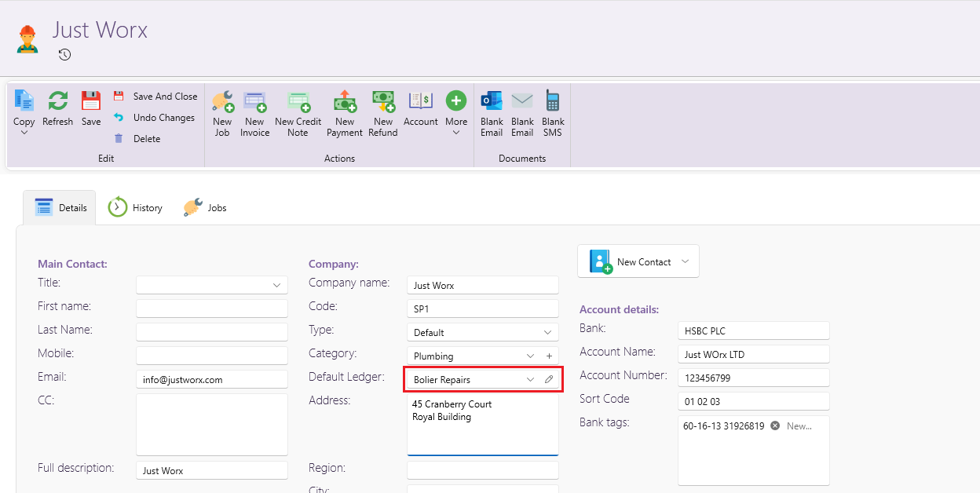Click the Save floppy disk icon
The image size is (980, 493).
click(x=91, y=102)
